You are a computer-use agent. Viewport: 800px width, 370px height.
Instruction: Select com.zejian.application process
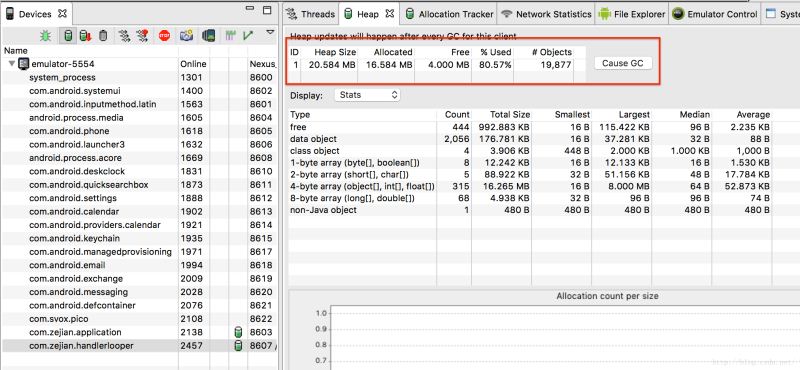139,332
